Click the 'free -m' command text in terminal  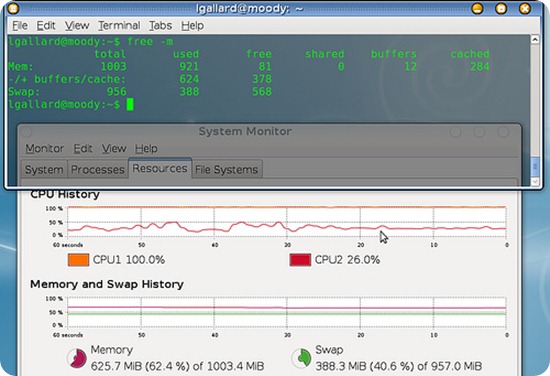(150, 42)
